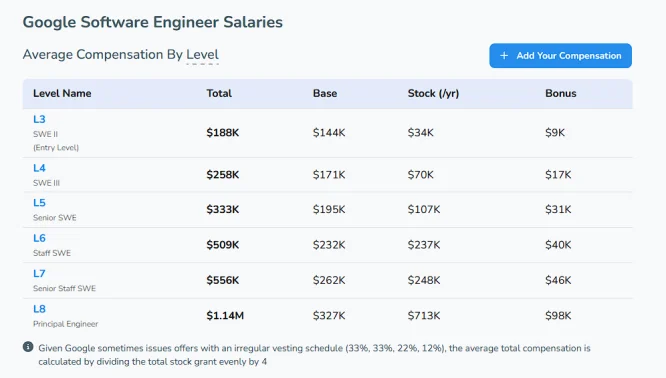The image size is (666, 378).
Task: Click the dotted-underlined Level term
Action: point(203,55)
